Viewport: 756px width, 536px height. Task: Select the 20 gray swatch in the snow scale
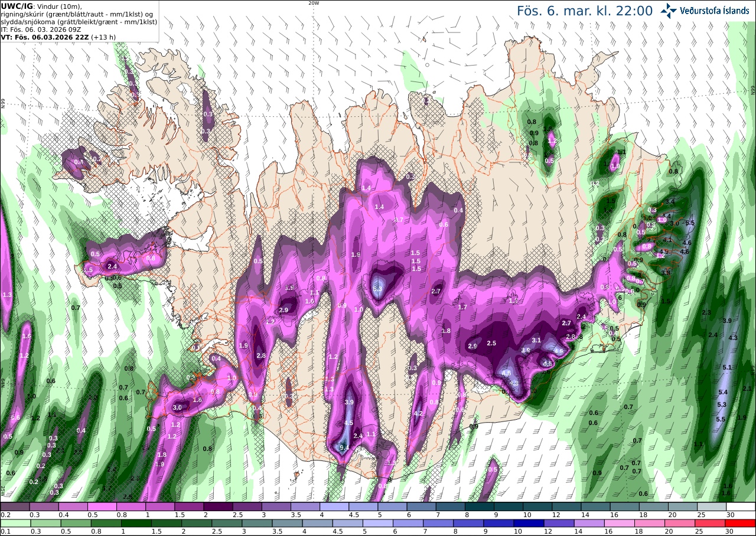(x=683, y=506)
